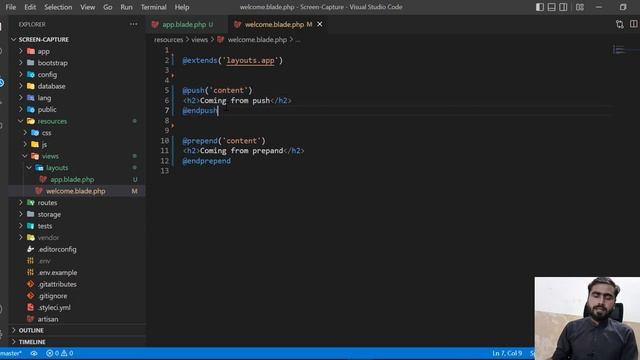Toggle secondary side bar layout icon
The width and height of the screenshot is (640, 360).
tap(563, 7)
